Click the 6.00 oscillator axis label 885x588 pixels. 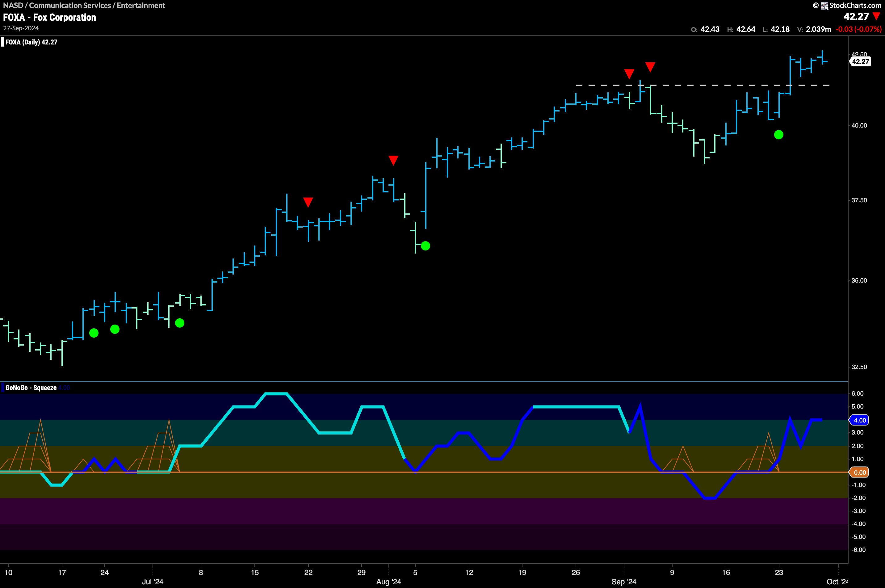pos(858,393)
